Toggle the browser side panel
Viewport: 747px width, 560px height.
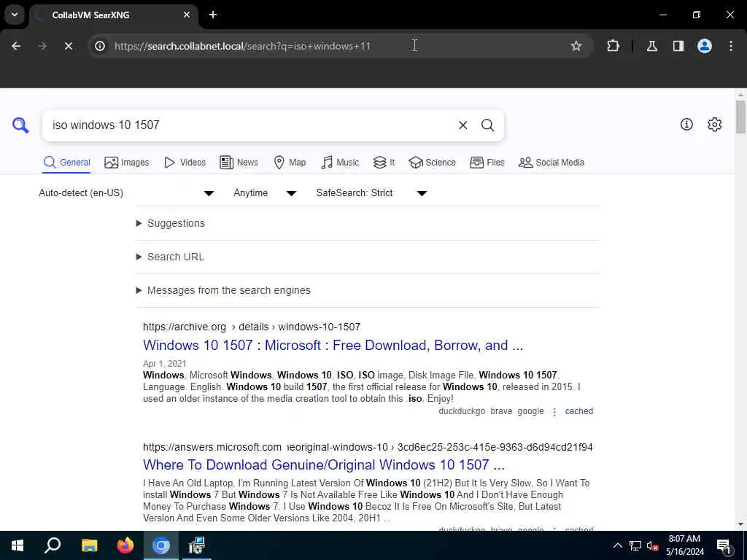[678, 46]
